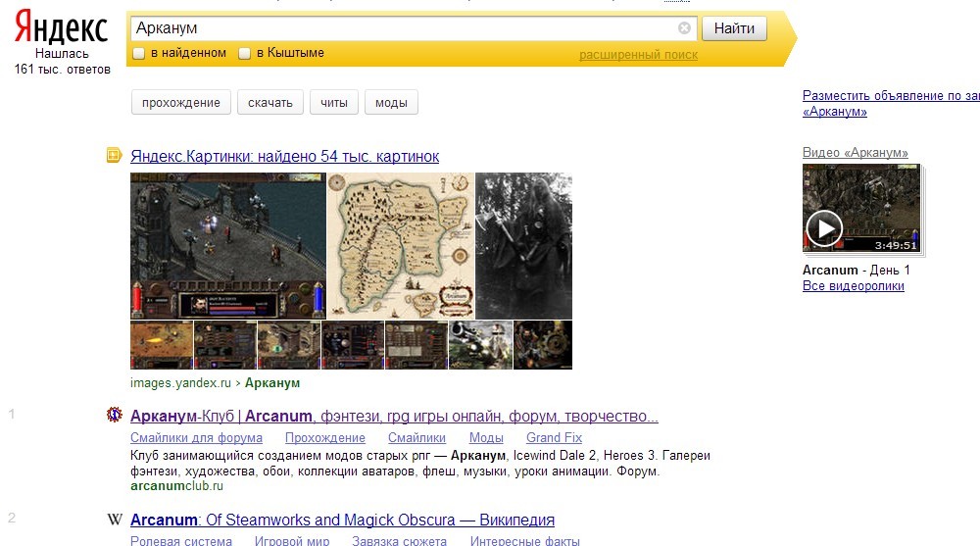Image resolution: width=980 pixels, height=546 pixels.
Task: Open the fifth small thumbnail in bottom row
Action: point(416,345)
